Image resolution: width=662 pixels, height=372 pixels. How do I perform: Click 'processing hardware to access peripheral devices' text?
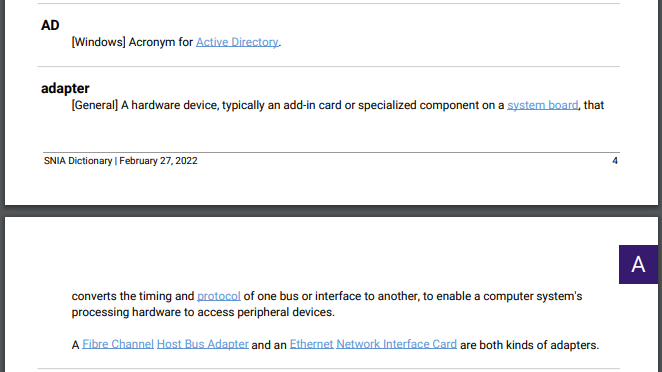pyautogui.click(x=203, y=312)
